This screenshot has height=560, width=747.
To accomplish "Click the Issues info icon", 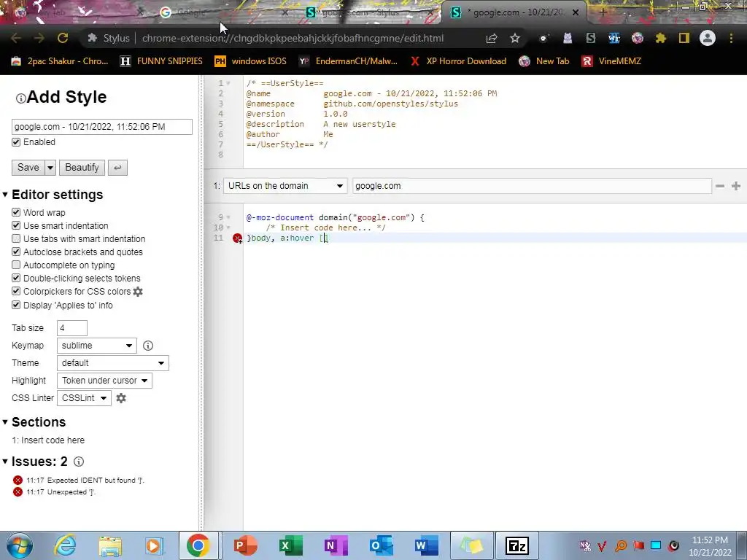I will 79,462.
